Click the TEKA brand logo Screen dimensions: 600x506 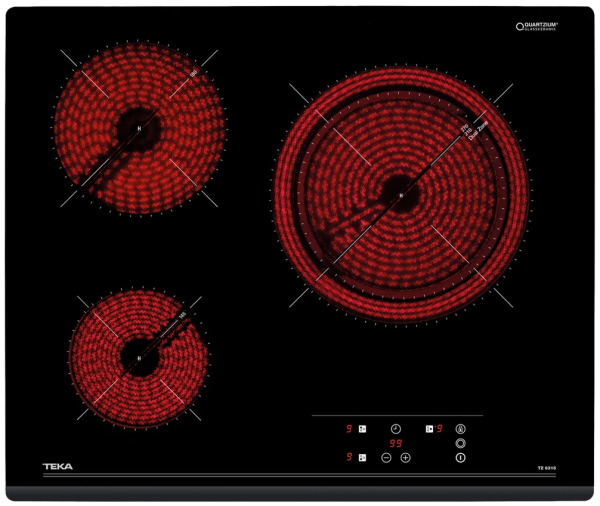56,466
